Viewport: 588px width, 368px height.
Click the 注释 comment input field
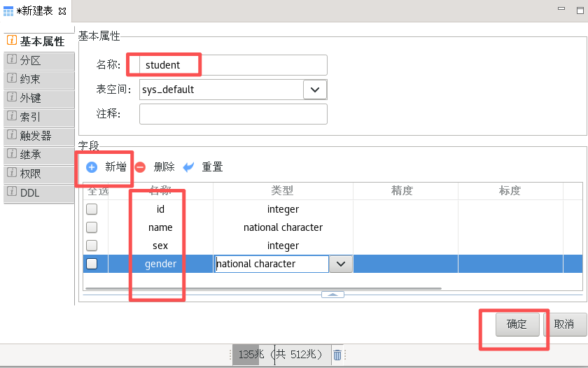[x=233, y=114]
